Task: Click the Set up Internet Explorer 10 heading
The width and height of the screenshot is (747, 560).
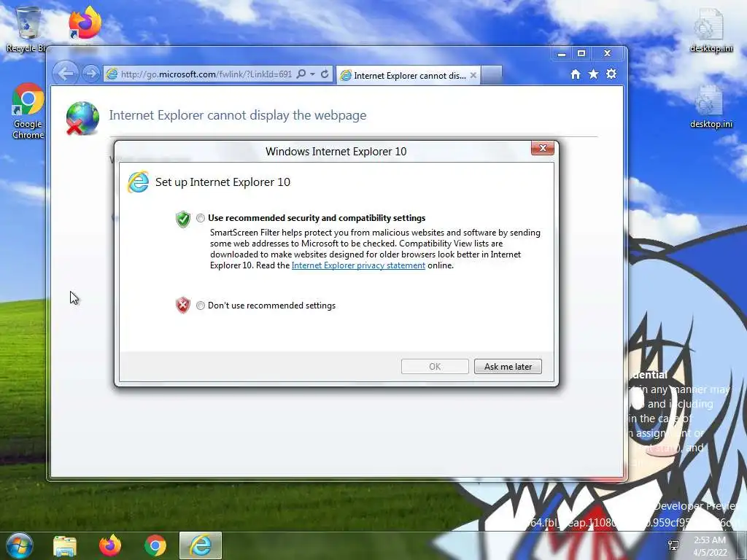Action: (x=222, y=182)
